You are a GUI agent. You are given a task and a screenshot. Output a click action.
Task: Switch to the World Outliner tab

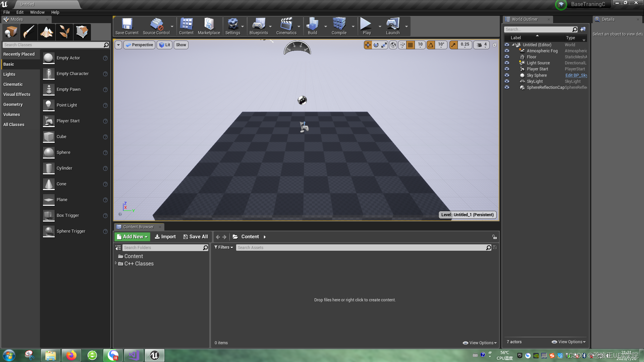tap(525, 19)
